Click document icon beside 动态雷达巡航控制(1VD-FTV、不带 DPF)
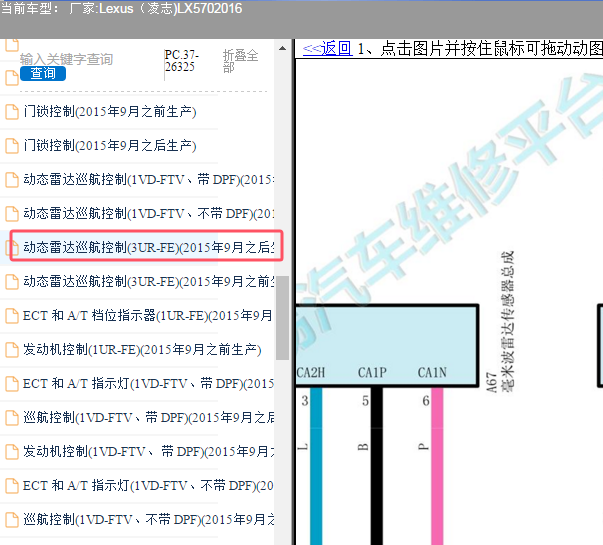The height and width of the screenshot is (545, 603). [12, 214]
